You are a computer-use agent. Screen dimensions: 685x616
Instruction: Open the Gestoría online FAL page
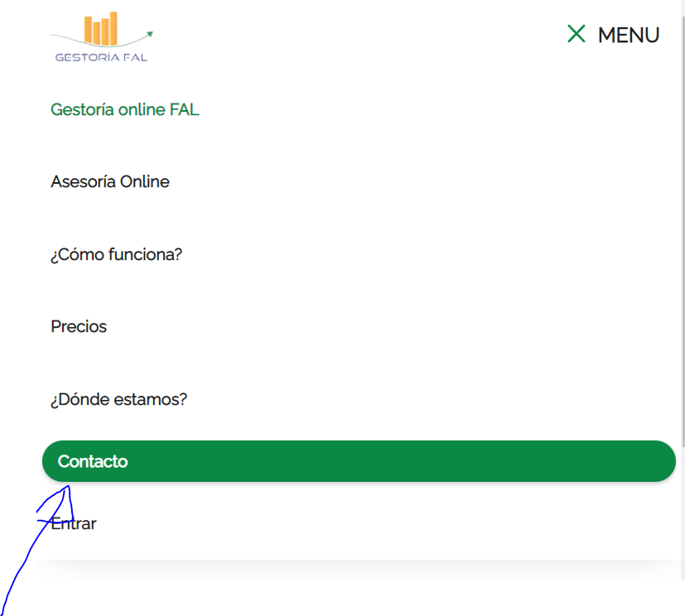click(125, 109)
